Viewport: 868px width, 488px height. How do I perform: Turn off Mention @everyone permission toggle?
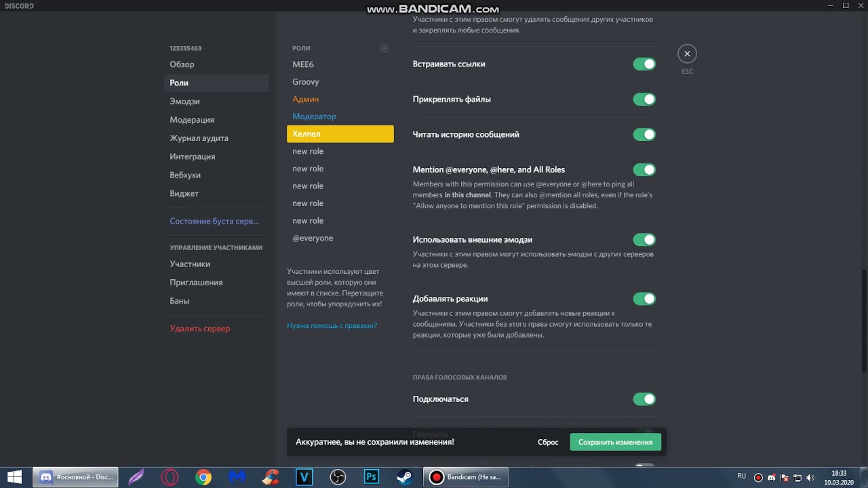point(644,169)
